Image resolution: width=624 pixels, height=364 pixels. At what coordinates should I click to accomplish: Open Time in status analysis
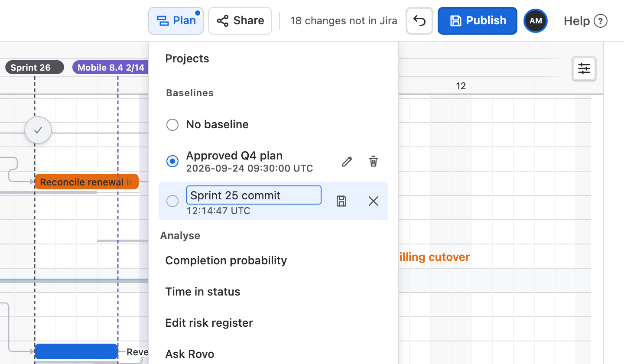tap(203, 292)
